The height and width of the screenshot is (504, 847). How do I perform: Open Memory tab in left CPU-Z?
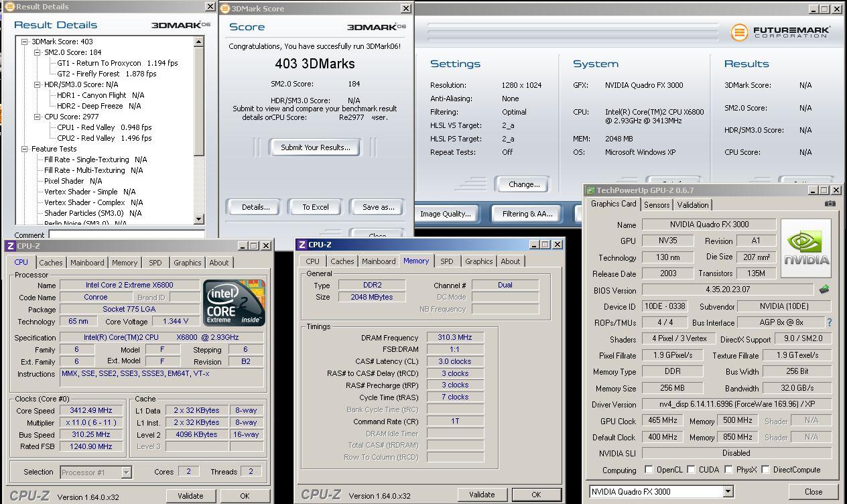point(125,263)
